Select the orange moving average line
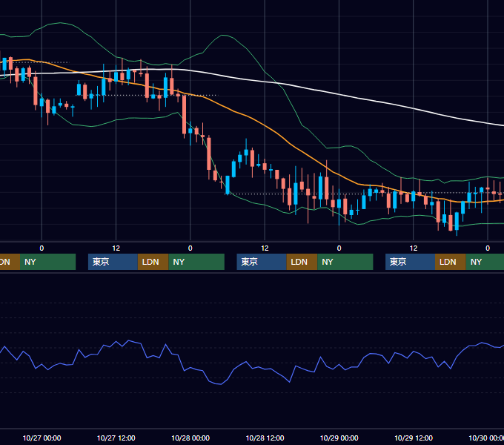 pos(265,126)
